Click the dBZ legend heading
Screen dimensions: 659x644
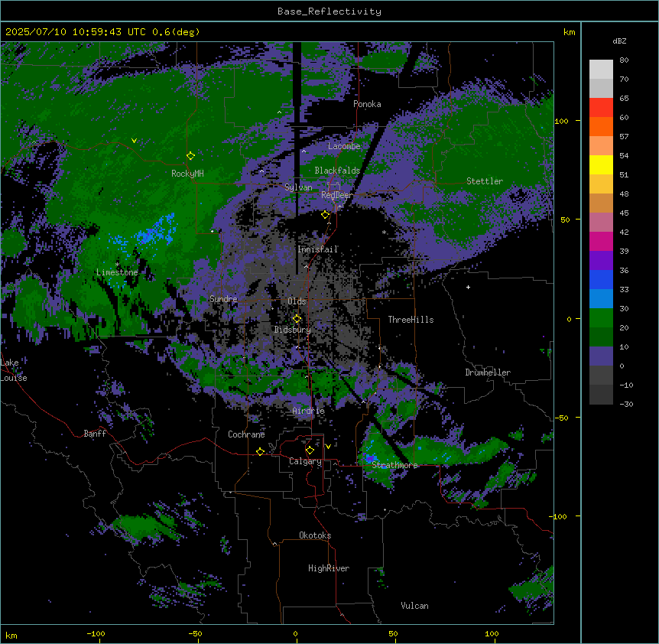[x=619, y=41]
